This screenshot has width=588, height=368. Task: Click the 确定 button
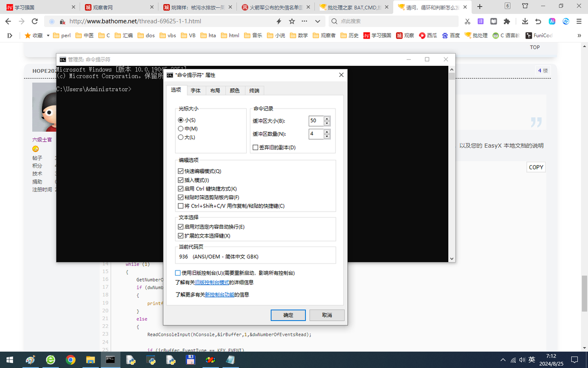[x=288, y=315]
